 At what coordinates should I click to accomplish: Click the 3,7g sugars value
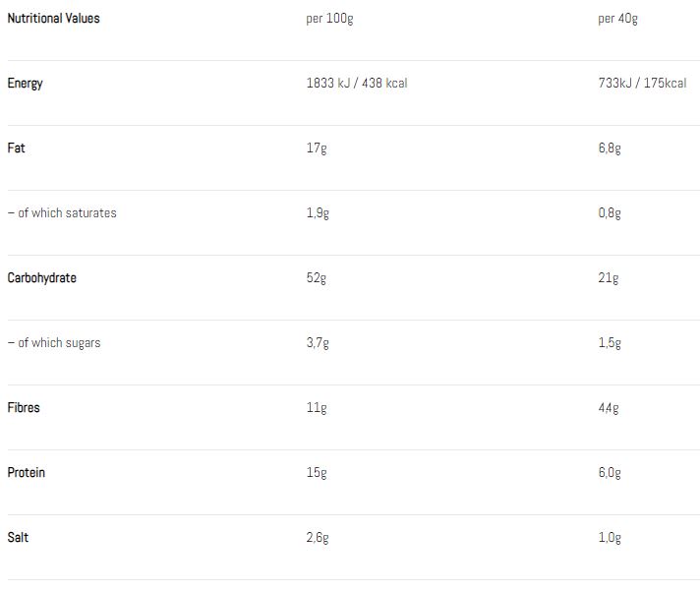[318, 343]
